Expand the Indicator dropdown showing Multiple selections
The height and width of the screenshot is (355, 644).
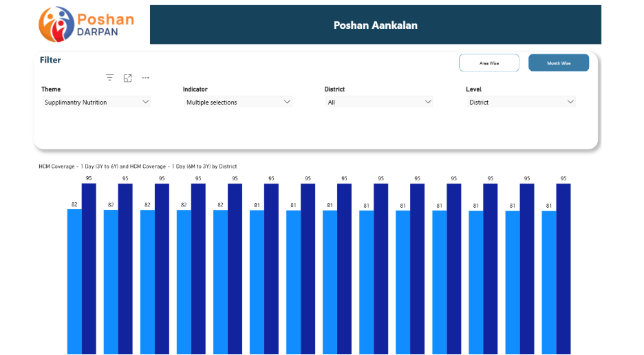(x=238, y=102)
